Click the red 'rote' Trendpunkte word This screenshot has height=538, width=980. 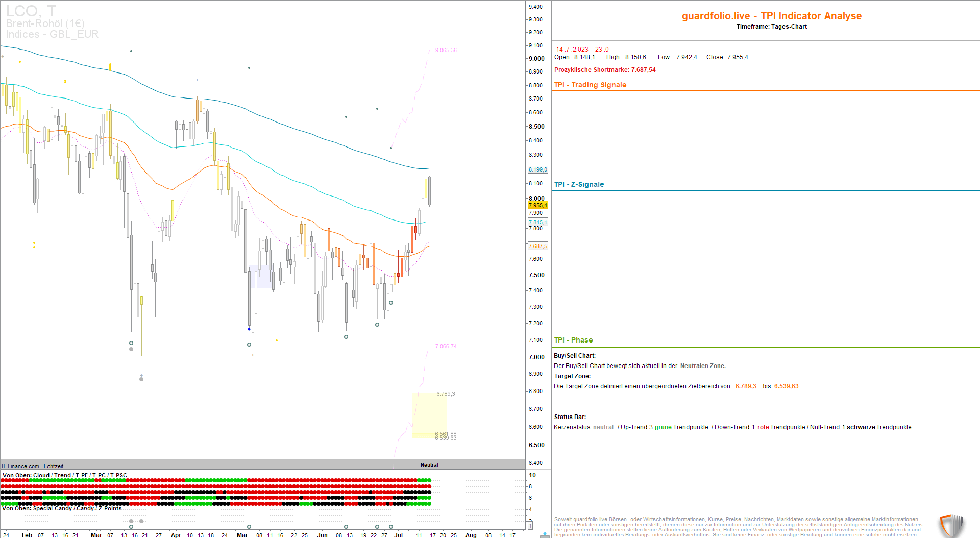click(763, 427)
